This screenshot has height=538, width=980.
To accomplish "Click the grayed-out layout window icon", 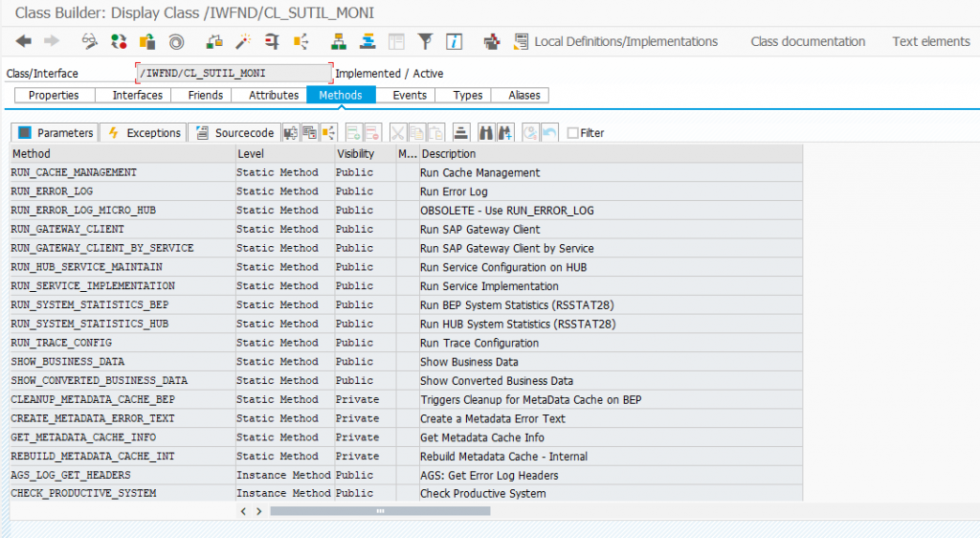I will [x=396, y=41].
